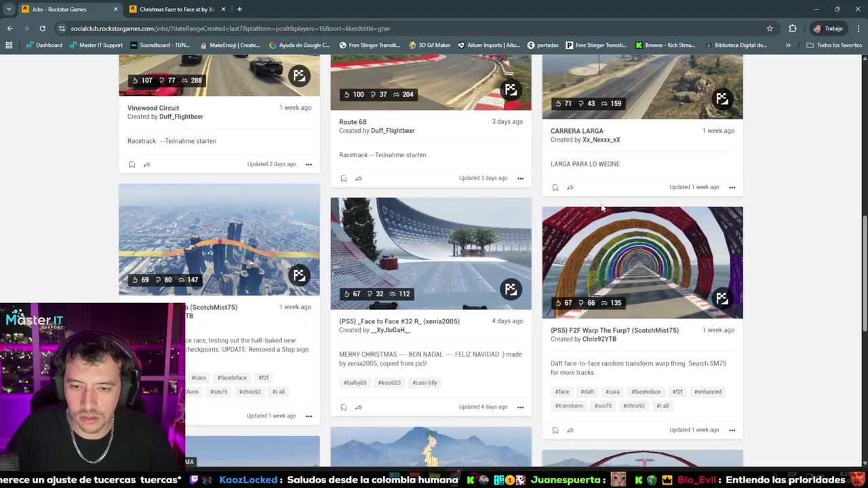Select the #kosi023 tag
The height and width of the screenshot is (488, 868).
(x=389, y=383)
